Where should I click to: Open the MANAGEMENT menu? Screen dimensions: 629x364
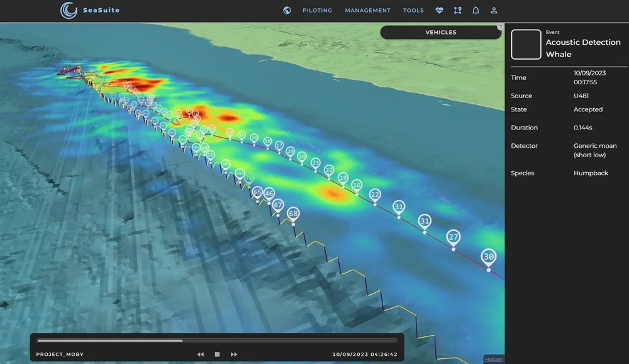pyautogui.click(x=367, y=11)
